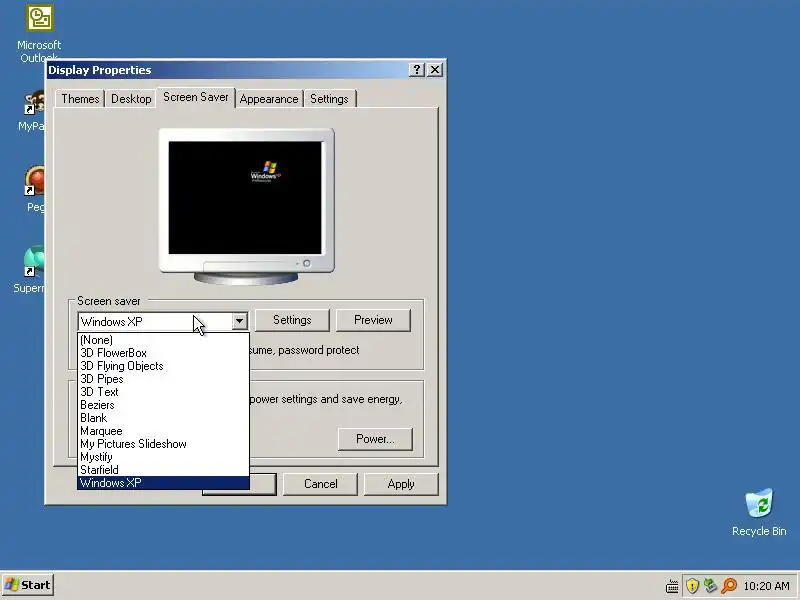Viewport: 800px width, 600px height.
Task: Click the security shield tray icon
Action: pyautogui.click(x=692, y=585)
